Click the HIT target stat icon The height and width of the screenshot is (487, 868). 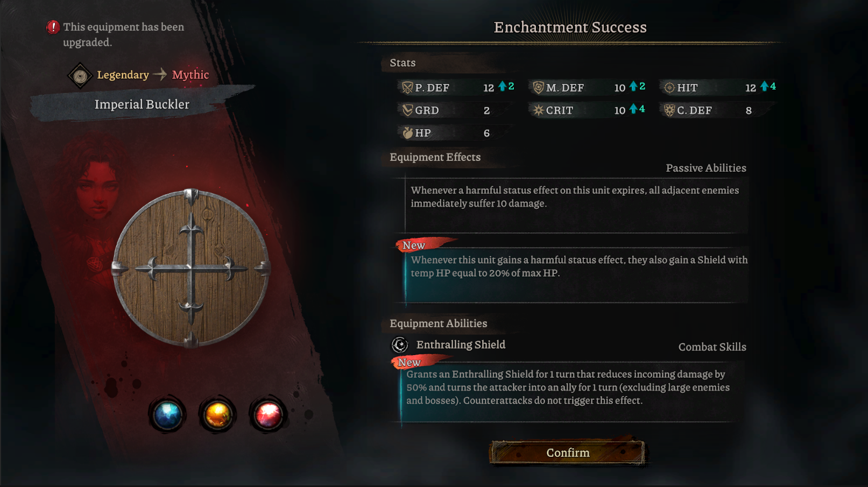[669, 87]
